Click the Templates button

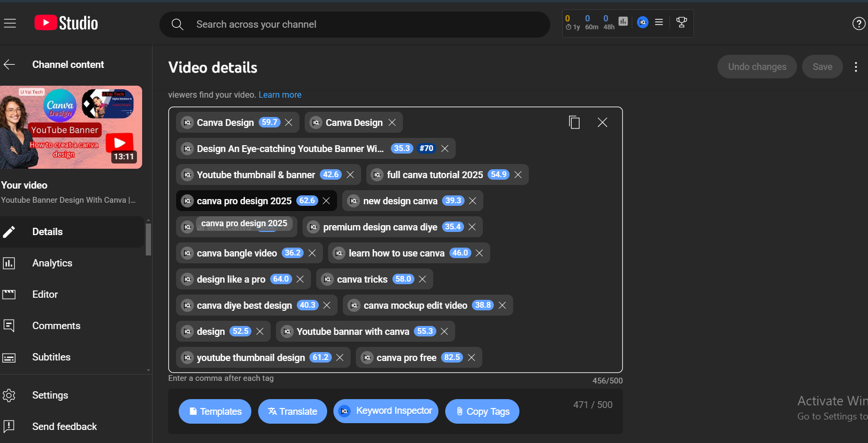pyautogui.click(x=215, y=412)
